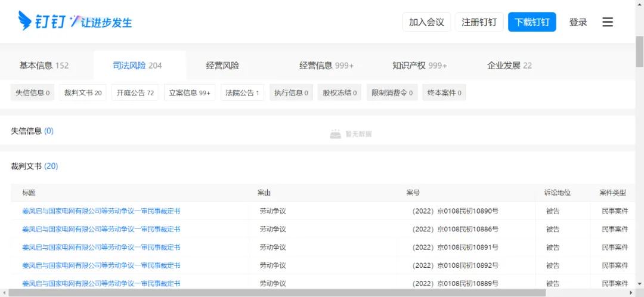This screenshot has width=644, height=297.
Task: Switch to the 经营风险 tab
Action: [x=222, y=66]
